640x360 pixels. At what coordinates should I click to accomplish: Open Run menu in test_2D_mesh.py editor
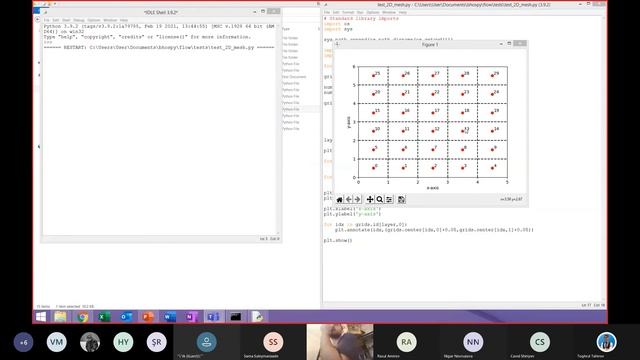pyautogui.click(x=360, y=12)
